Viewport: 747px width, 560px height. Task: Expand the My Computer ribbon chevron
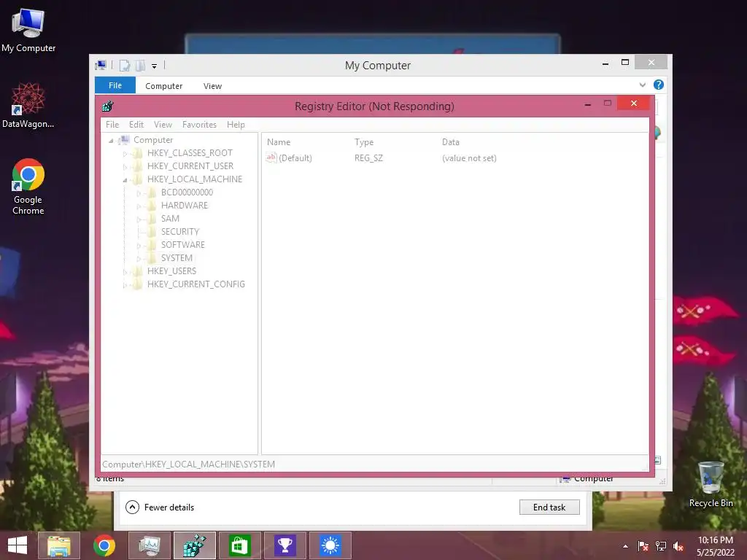pos(642,85)
